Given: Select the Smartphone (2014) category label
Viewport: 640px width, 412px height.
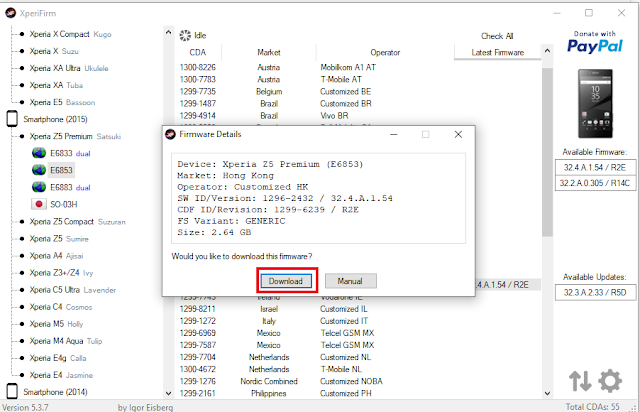Looking at the screenshot, I should (x=55, y=392).
